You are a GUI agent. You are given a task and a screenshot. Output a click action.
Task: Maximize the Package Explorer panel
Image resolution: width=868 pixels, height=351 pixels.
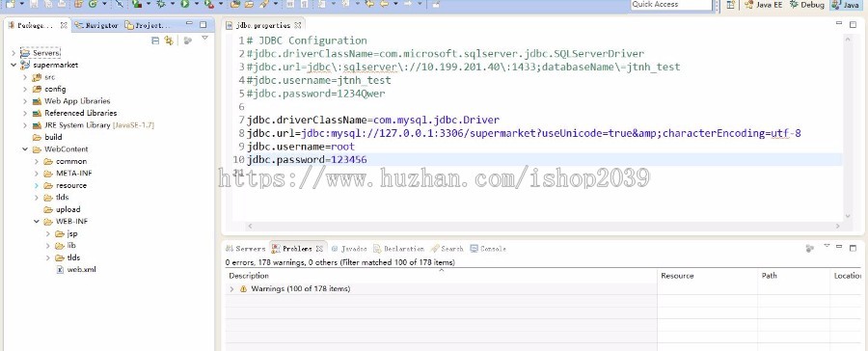tap(203, 24)
